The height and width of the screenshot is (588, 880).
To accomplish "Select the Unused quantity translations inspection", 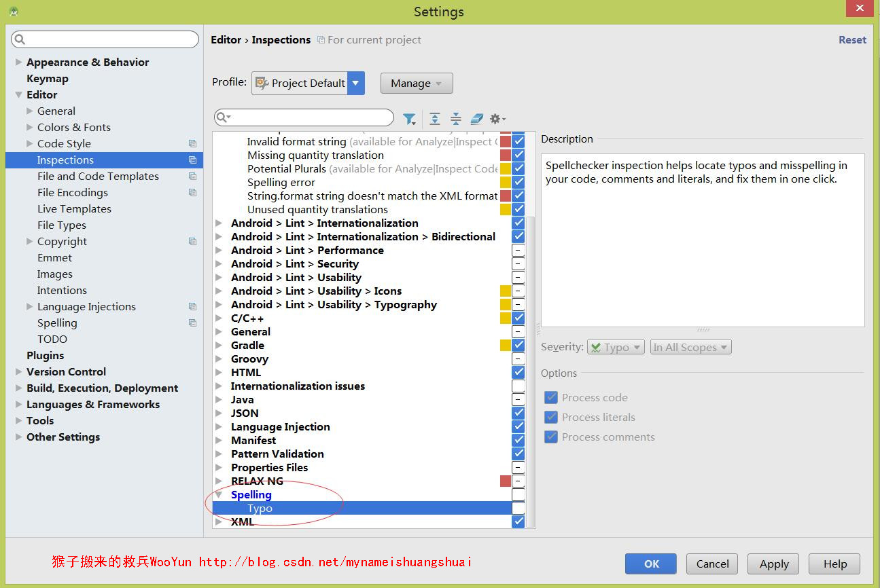I will pos(317,209).
